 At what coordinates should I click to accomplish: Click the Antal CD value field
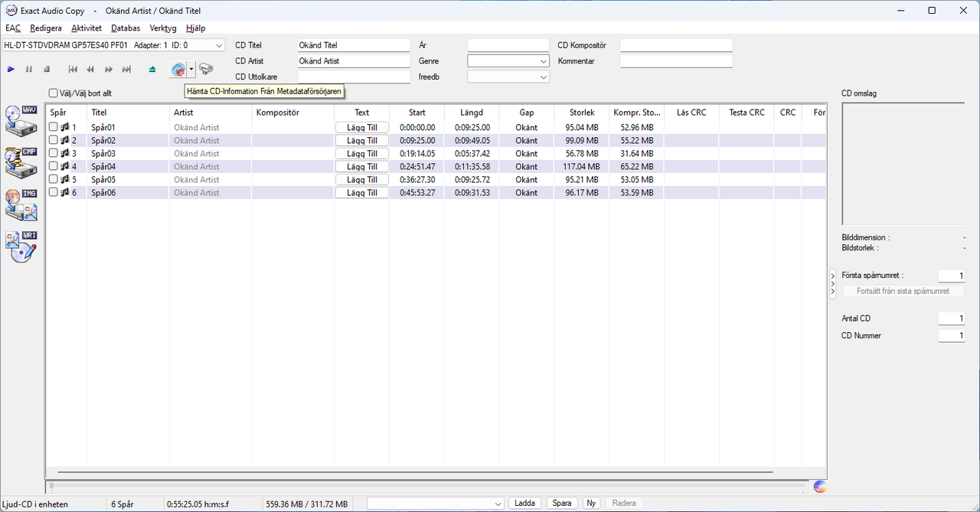pos(952,318)
